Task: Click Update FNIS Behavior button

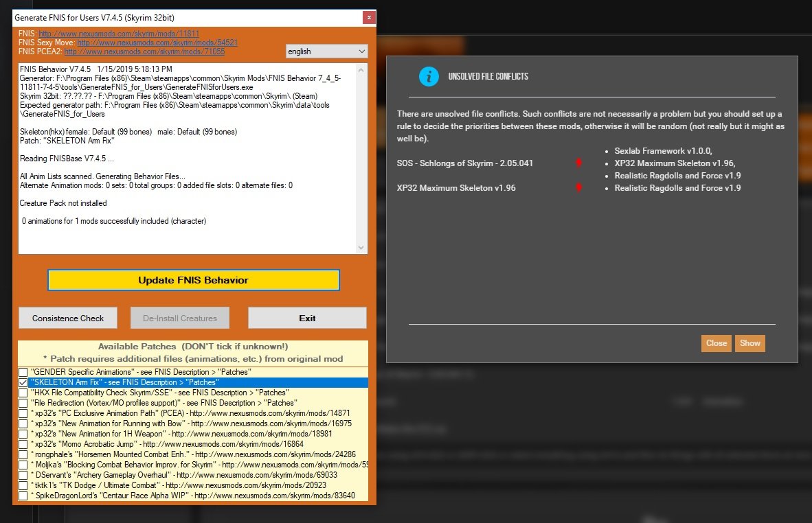Action: click(194, 280)
